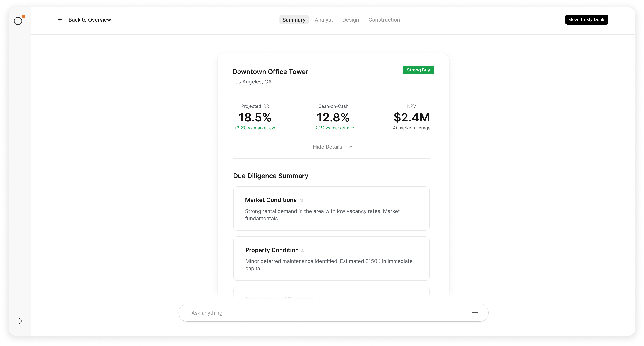The width and height of the screenshot is (644, 346).
Task: Go Back to Overview
Action: (90, 20)
